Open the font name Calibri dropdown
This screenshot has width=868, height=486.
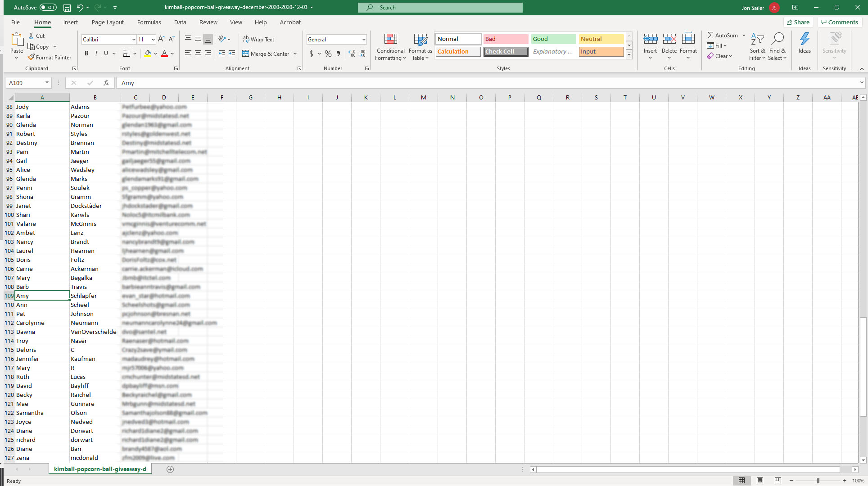click(x=134, y=40)
